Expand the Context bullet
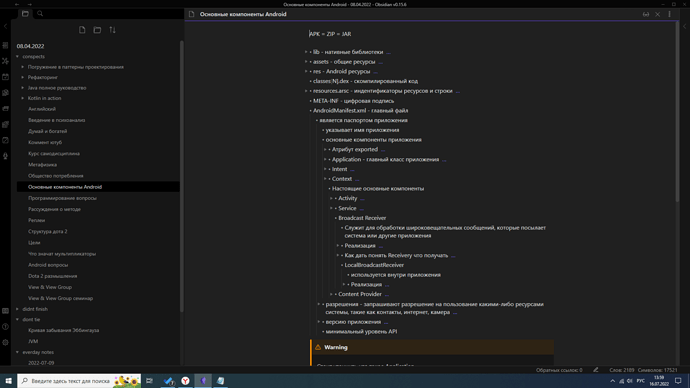This screenshot has height=388, width=690. pyautogui.click(x=325, y=179)
